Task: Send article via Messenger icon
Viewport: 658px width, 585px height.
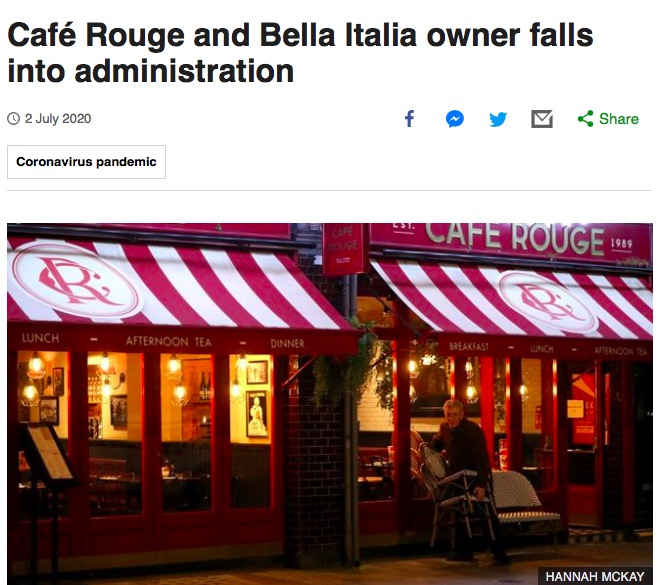Action: [454, 119]
